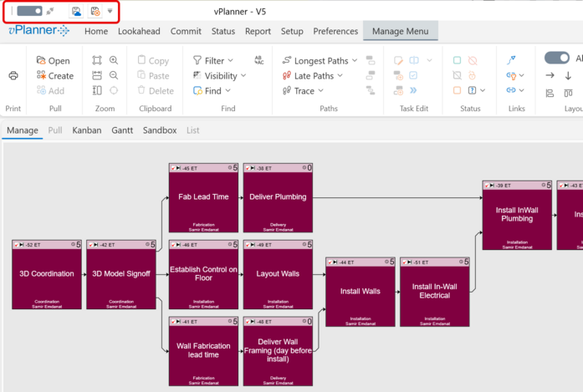The height and width of the screenshot is (392, 583).
Task: Click the AB/AC find-replace icon
Action: [x=258, y=61]
